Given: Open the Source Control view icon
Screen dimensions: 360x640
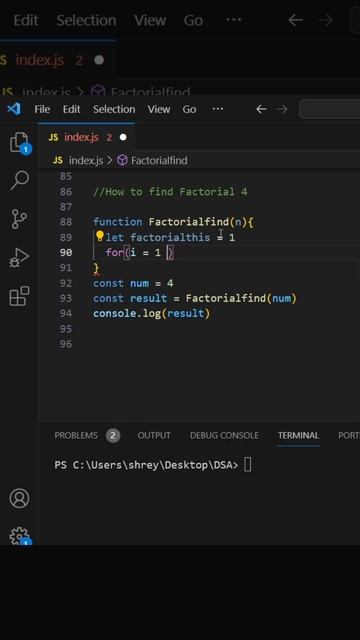Looking at the screenshot, I should point(20,219).
